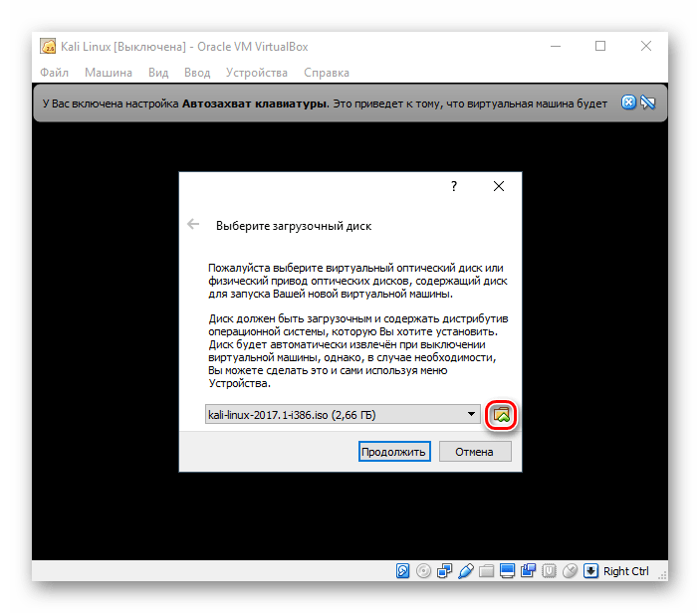Click the keyboard capture arrow icon by Right Ctrl
The height and width of the screenshot is (613, 700).
point(590,571)
